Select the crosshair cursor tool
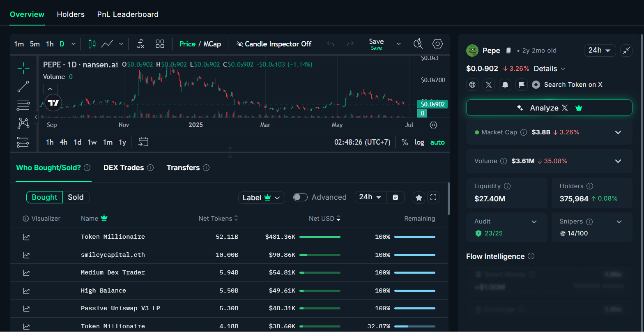 point(23,68)
